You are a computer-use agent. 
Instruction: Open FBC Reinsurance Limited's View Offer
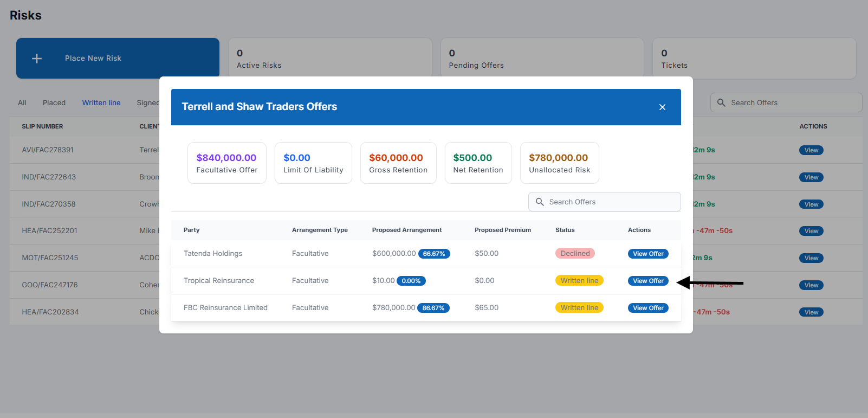coord(648,308)
